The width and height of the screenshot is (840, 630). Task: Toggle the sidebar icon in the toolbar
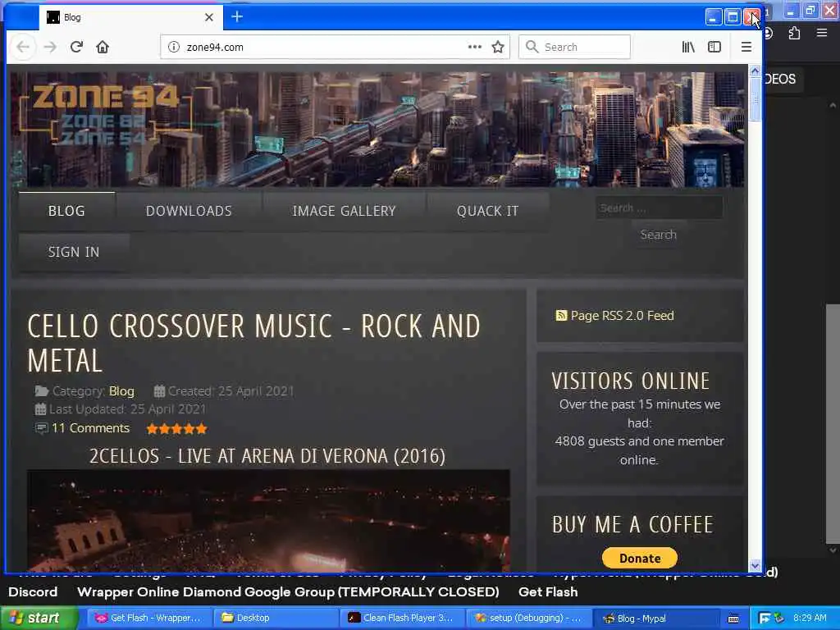click(x=714, y=47)
